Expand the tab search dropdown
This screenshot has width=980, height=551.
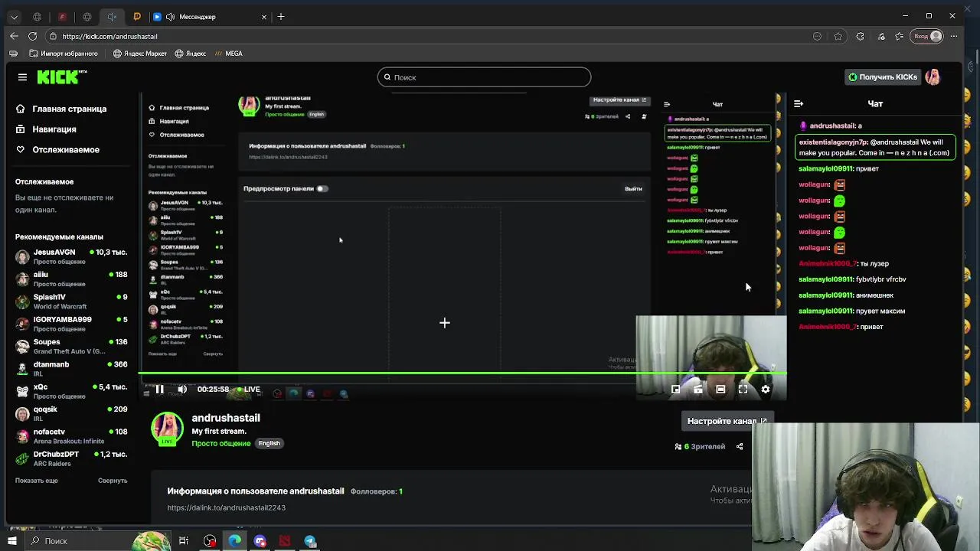tap(14, 16)
